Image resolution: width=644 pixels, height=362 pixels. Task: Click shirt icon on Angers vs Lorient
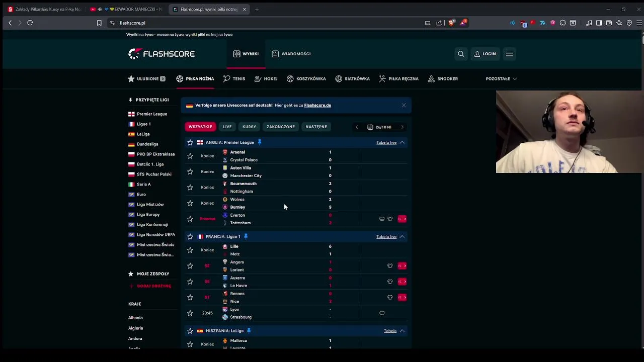(x=390, y=266)
